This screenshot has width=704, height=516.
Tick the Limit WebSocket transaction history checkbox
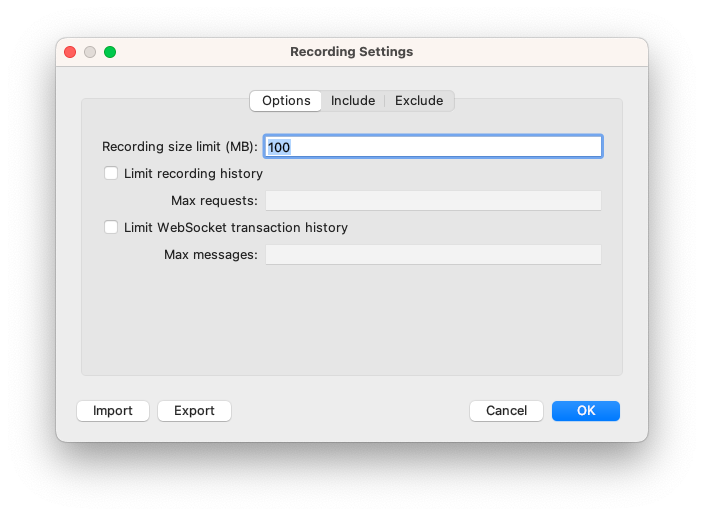(111, 227)
